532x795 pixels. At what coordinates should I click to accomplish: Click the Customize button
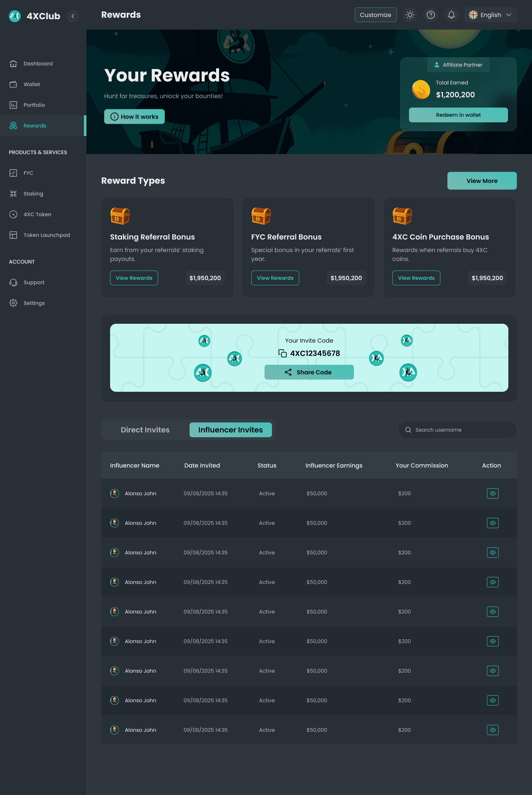point(375,15)
